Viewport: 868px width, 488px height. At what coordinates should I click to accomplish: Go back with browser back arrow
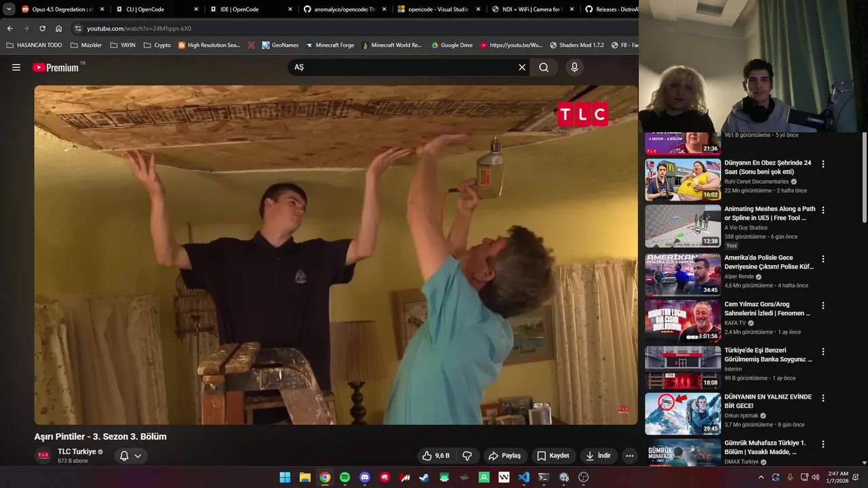[x=9, y=28]
